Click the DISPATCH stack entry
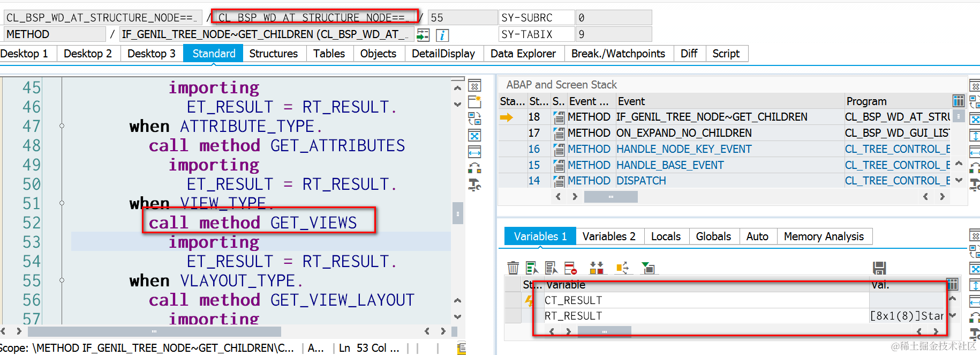980x355 pixels. (x=641, y=181)
